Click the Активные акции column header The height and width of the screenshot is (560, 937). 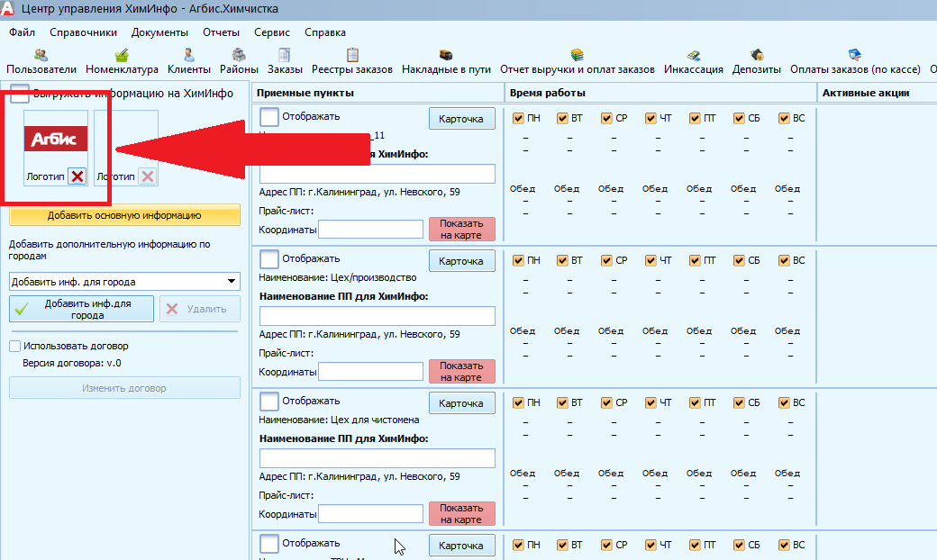click(x=878, y=93)
